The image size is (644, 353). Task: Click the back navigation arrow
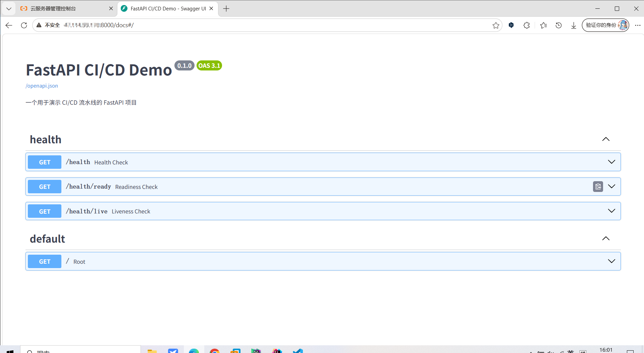pyautogui.click(x=9, y=25)
